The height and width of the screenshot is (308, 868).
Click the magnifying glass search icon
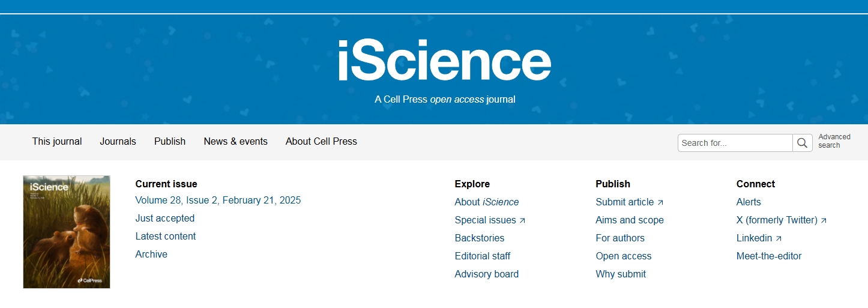(803, 143)
